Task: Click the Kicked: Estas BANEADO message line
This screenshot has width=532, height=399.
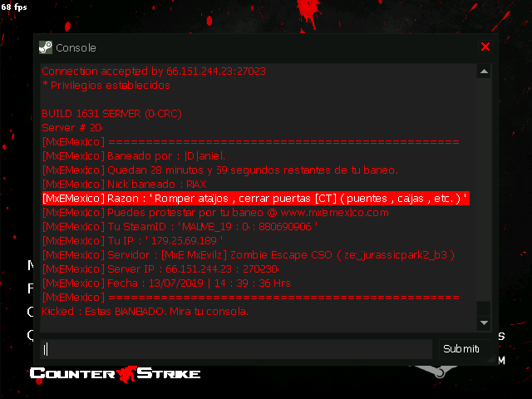Action: tap(145, 312)
